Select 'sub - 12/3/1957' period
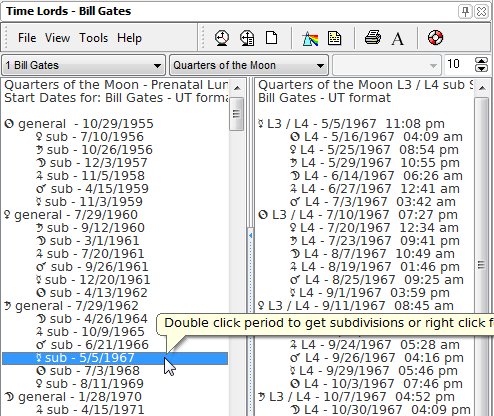This screenshot has height=416, width=494. 92,163
